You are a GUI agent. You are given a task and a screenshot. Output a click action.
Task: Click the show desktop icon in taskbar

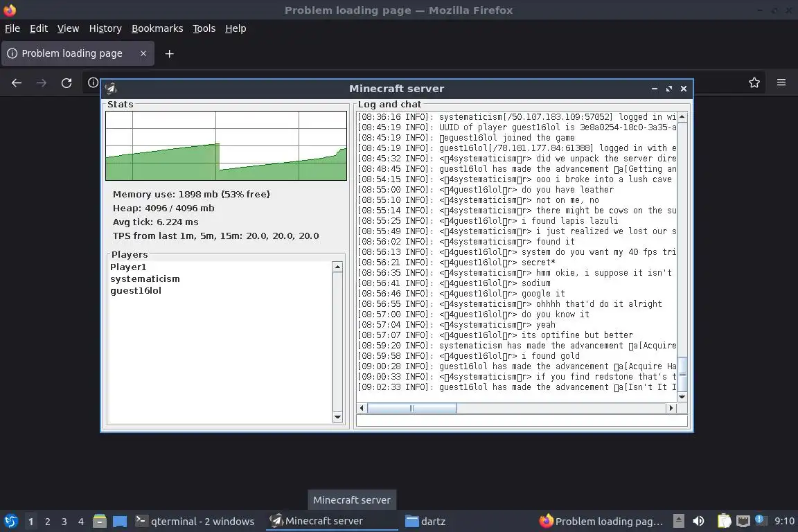point(120,522)
